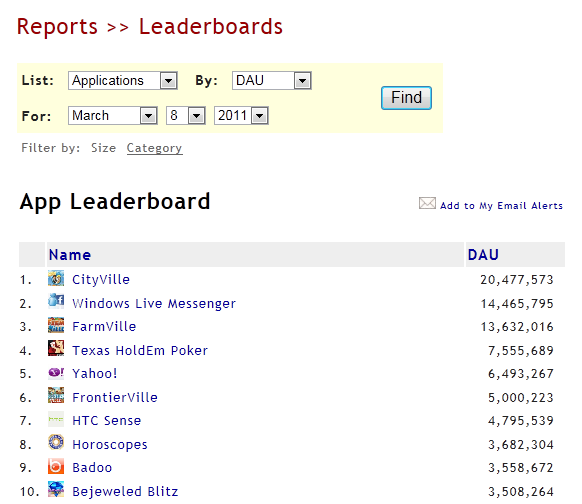Click DAU value 7,555,689
The width and height of the screenshot is (582, 504).
(x=521, y=350)
